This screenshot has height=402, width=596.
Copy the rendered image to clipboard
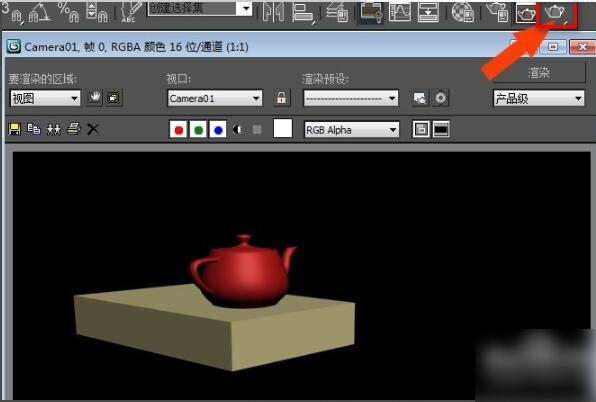[x=34, y=129]
